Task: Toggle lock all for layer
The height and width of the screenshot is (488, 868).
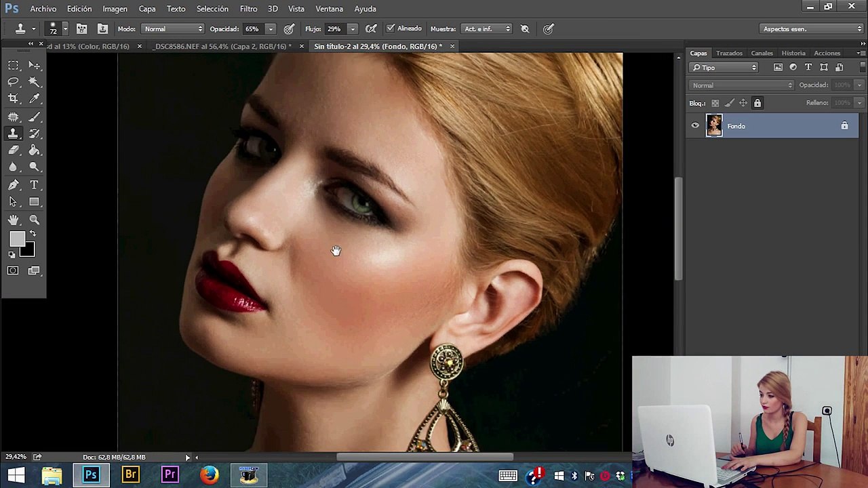Action: pos(757,103)
